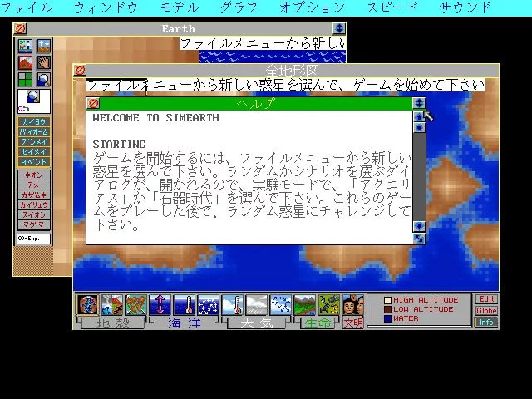Toggle the マグマ magma display
This screenshot has height=399, width=532.
pyautogui.click(x=34, y=225)
